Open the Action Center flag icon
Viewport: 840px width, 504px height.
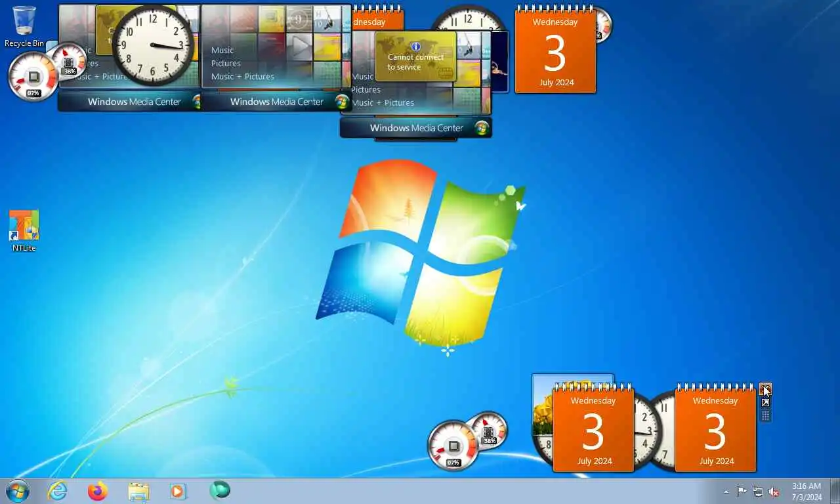(742, 492)
